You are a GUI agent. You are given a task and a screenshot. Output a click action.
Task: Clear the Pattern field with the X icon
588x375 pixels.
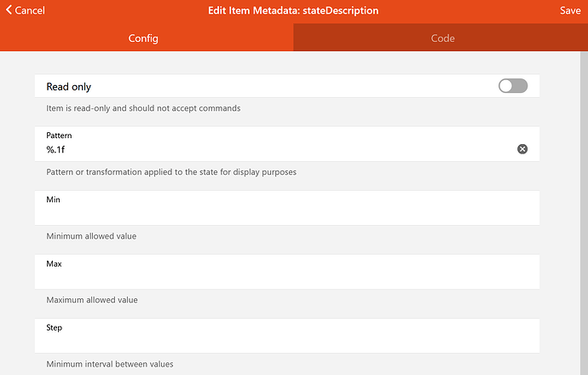click(x=522, y=149)
